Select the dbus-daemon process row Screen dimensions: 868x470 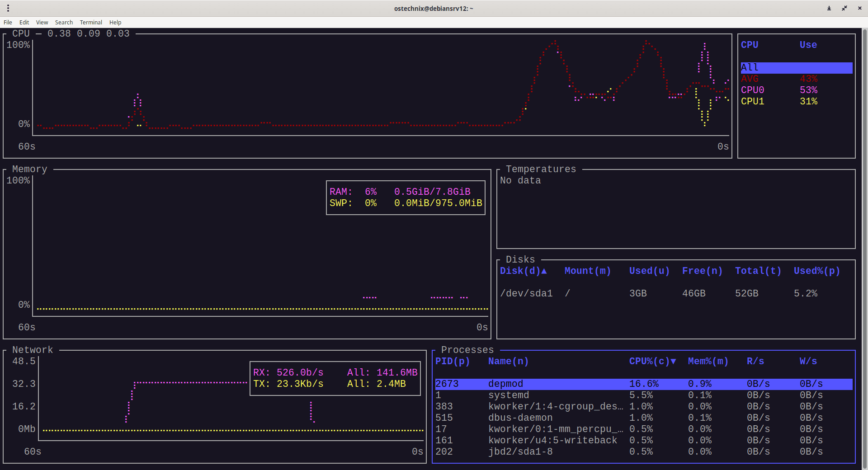[520, 418]
